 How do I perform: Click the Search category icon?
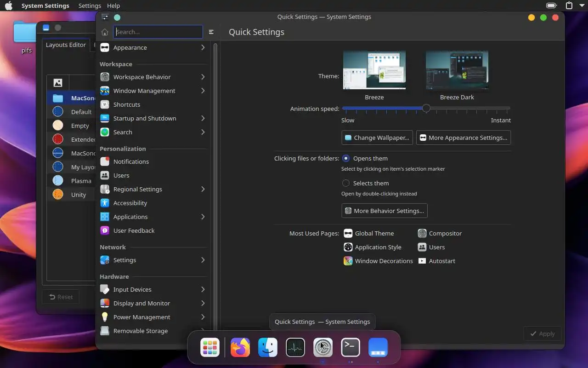pos(105,132)
